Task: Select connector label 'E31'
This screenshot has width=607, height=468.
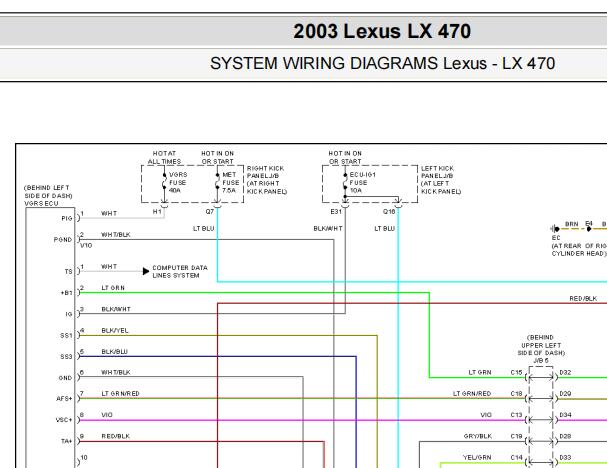Action: click(336, 212)
